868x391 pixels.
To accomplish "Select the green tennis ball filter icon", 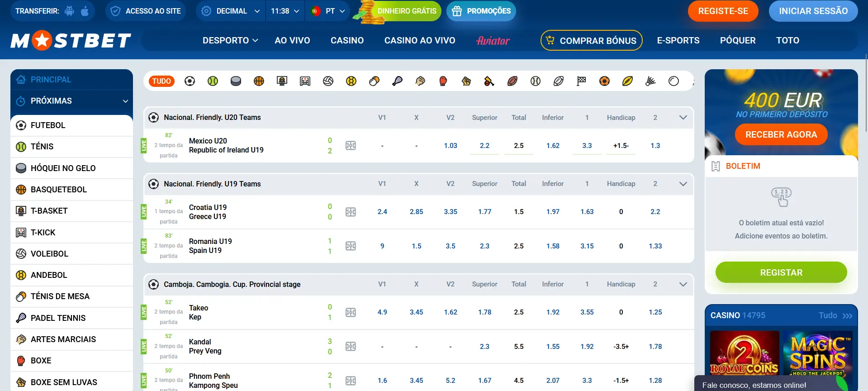I will 213,81.
